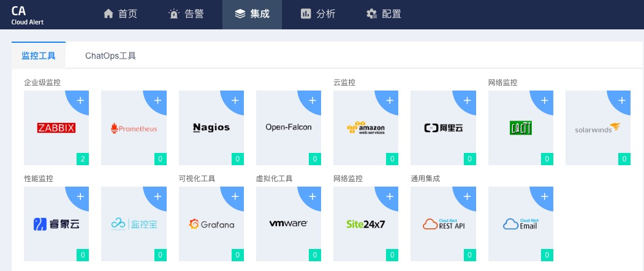This screenshot has height=271, width=644.
Task: Open Grafana integration count badge
Action: point(237,255)
